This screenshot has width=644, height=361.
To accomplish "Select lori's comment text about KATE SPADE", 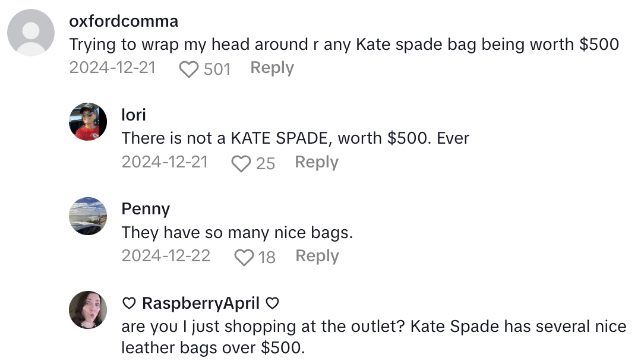I will 295,138.
